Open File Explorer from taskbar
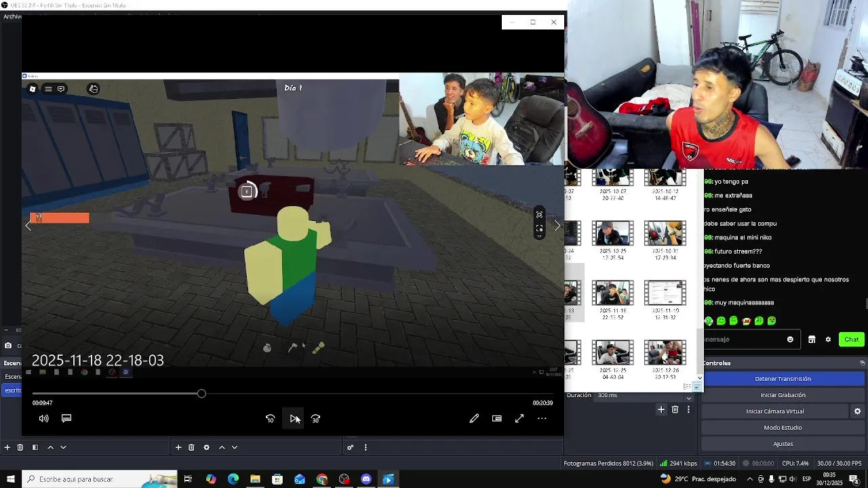The height and width of the screenshot is (488, 868). pyautogui.click(x=255, y=479)
